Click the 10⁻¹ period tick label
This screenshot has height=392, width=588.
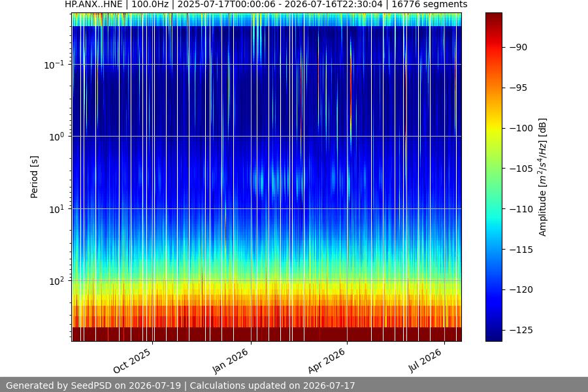[54, 65]
